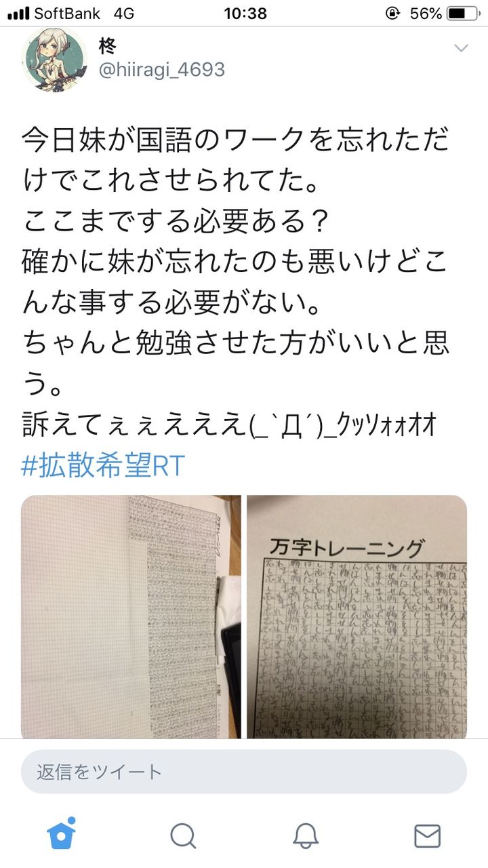This screenshot has width=488, height=868.
Task: Open the @hiiragi_4693 handle profile
Action: (x=162, y=69)
